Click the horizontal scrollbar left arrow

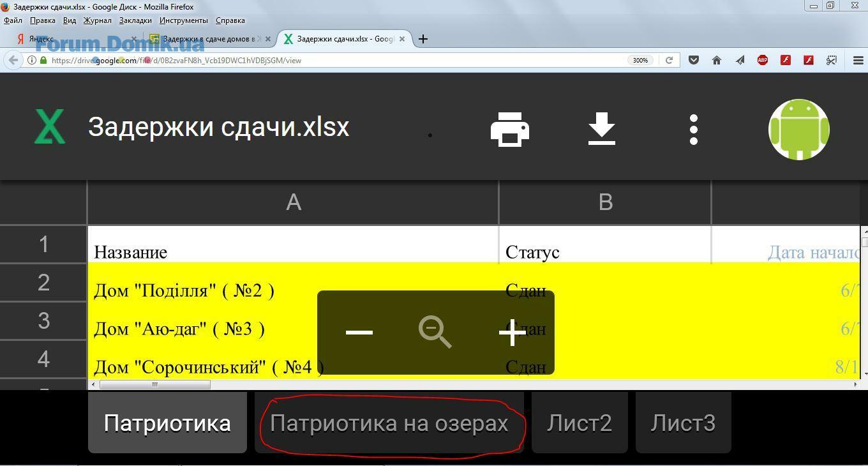(94, 384)
